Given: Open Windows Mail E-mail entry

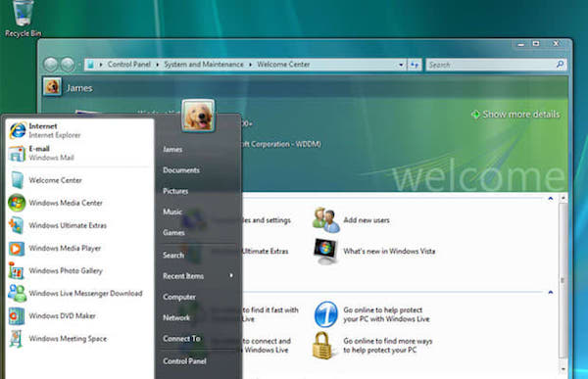Looking at the screenshot, I should (79, 153).
